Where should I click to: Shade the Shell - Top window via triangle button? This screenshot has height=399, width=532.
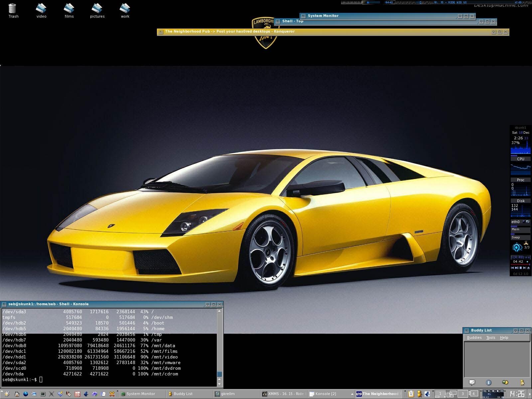[481, 22]
